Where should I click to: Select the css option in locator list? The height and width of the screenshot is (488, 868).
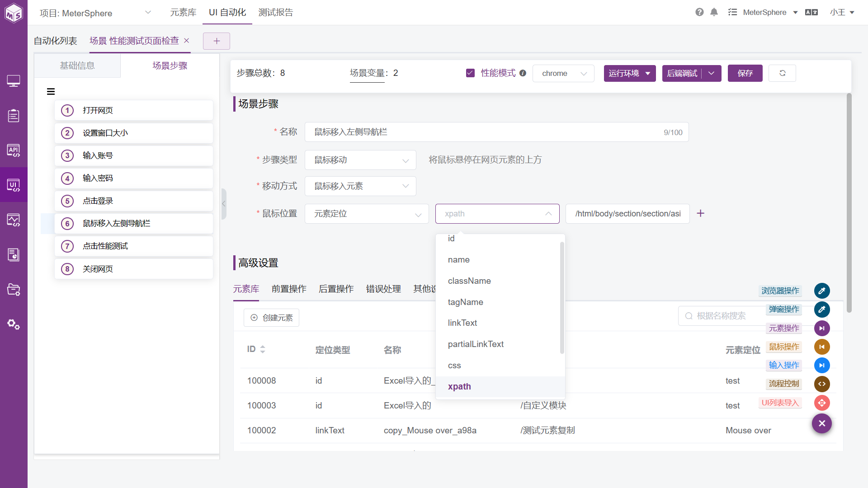(x=498, y=366)
